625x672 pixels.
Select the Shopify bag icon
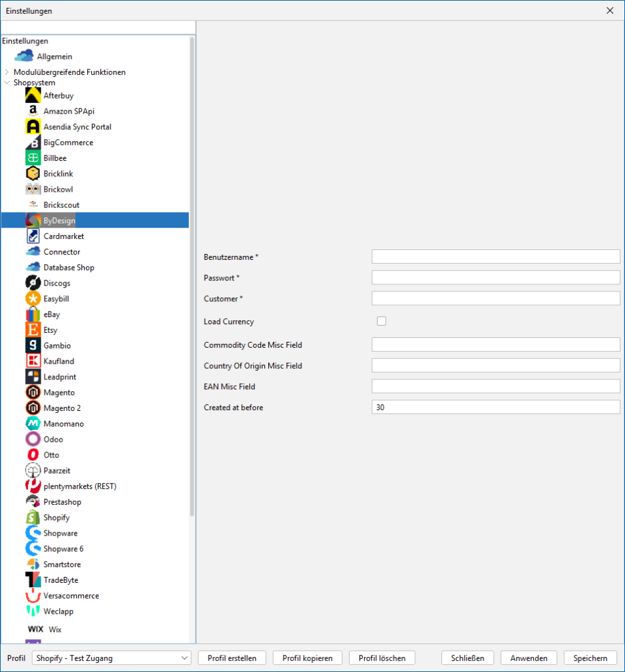point(33,518)
